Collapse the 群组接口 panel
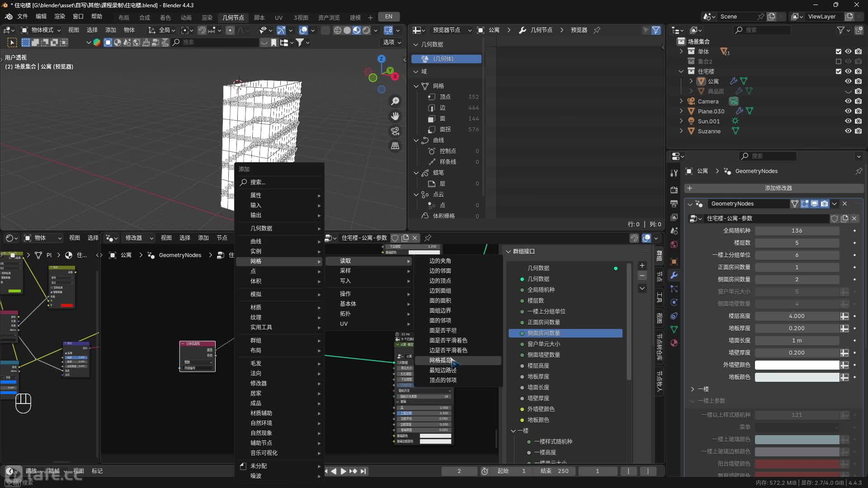868x488 pixels. coord(508,251)
